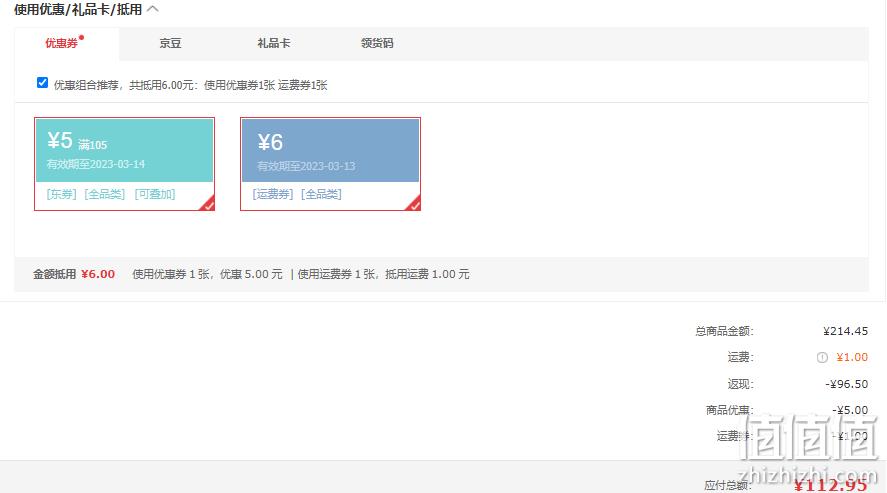Viewport: 887px width, 493px height.
Task: Click the 金额抵用 ¥6.00 amount
Action: point(98,274)
